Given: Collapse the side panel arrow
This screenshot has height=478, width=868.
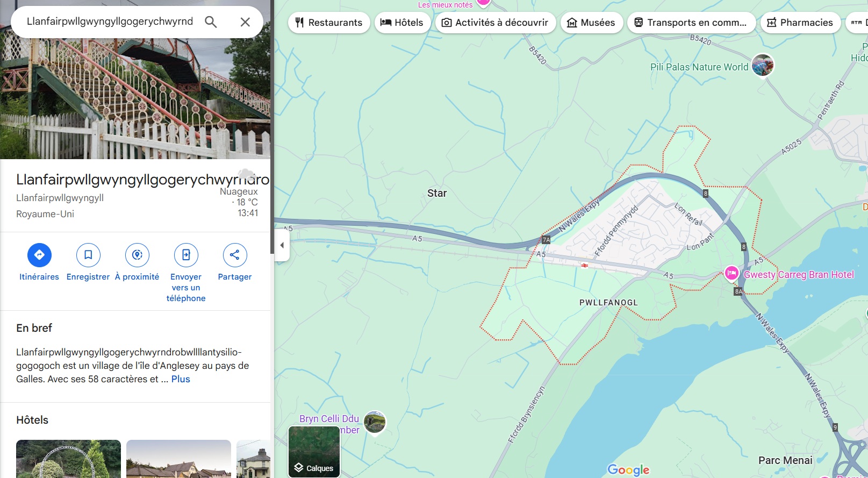Looking at the screenshot, I should (282, 245).
